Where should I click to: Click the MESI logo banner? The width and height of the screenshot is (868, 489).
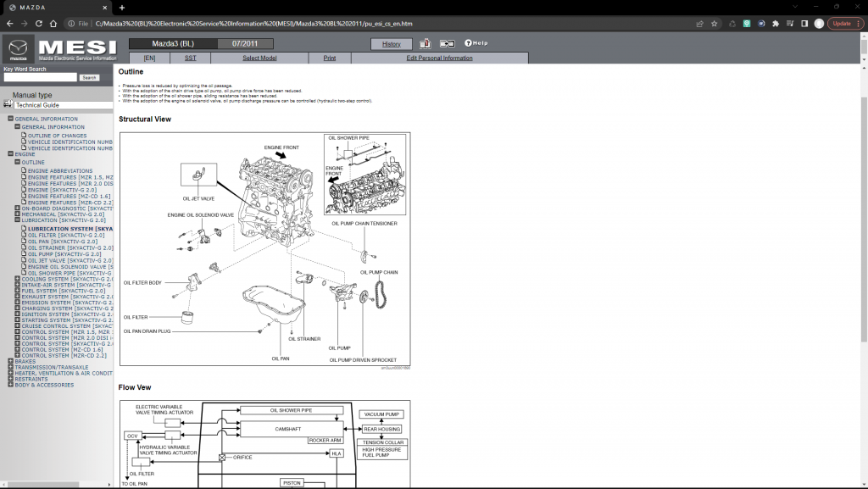(x=75, y=47)
